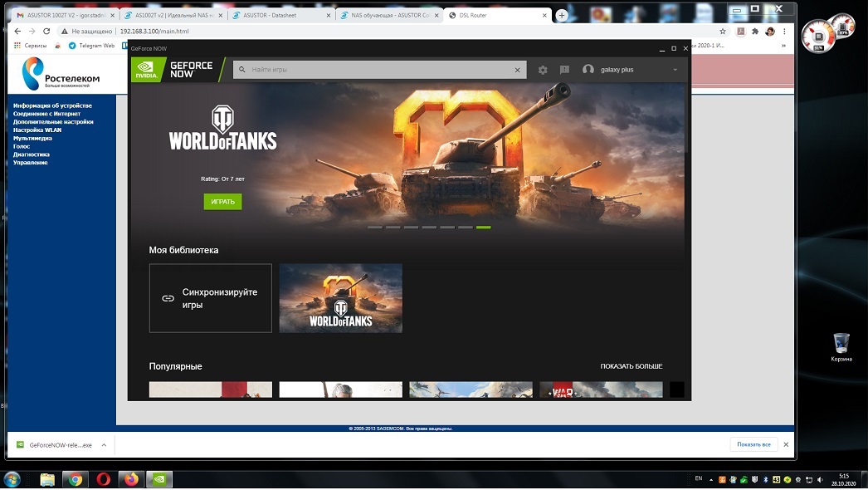Open the downloaded GeForceNOW-release.exe item
868x490 pixels.
[x=55, y=445]
